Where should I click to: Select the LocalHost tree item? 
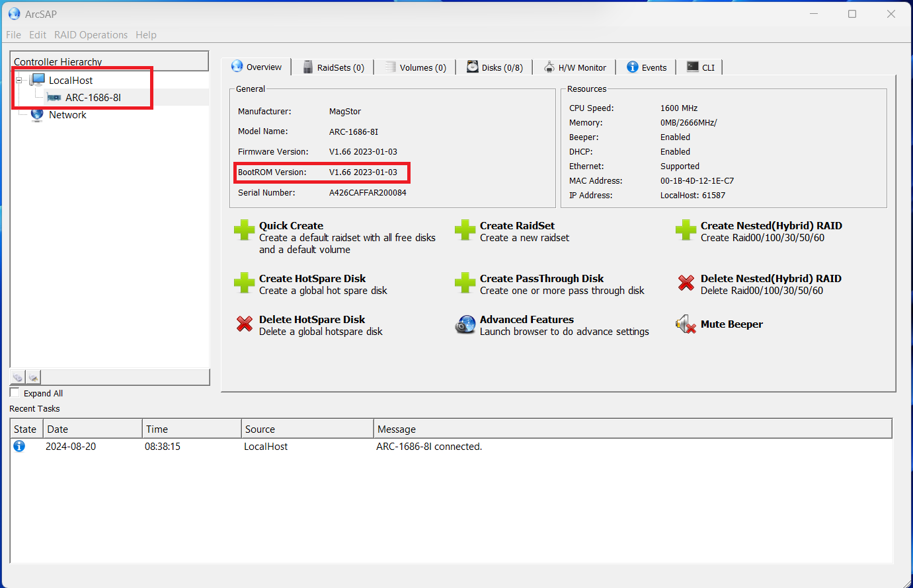(71, 81)
